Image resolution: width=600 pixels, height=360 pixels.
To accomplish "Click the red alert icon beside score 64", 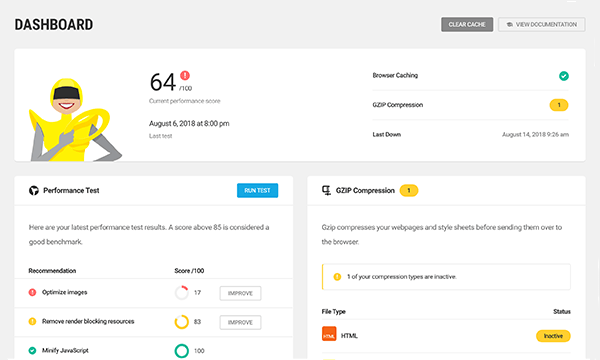I will click(x=185, y=75).
